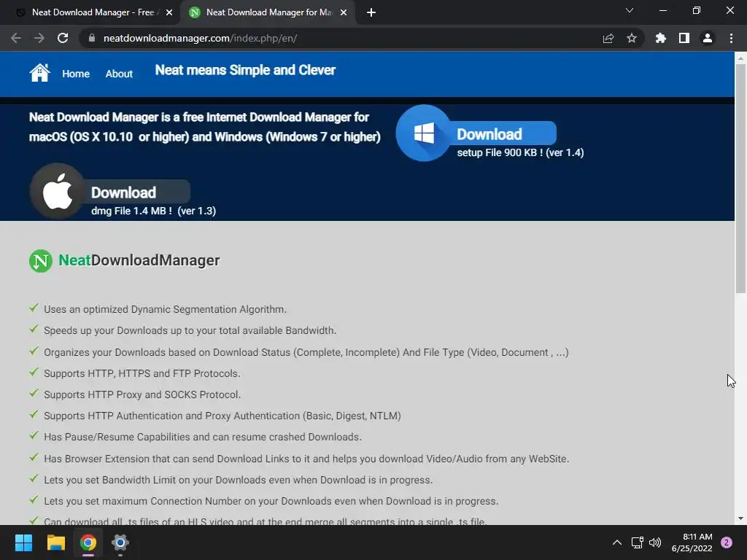This screenshot has width=747, height=560.
Task: Open the Settings gear taskbar icon
Action: point(120,542)
